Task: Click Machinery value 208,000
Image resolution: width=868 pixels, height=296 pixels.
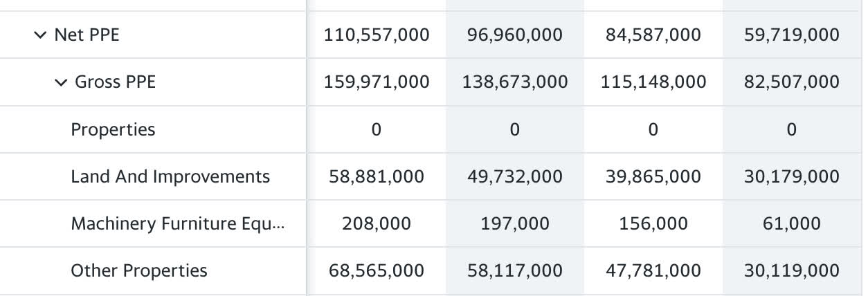Action: coord(377,223)
